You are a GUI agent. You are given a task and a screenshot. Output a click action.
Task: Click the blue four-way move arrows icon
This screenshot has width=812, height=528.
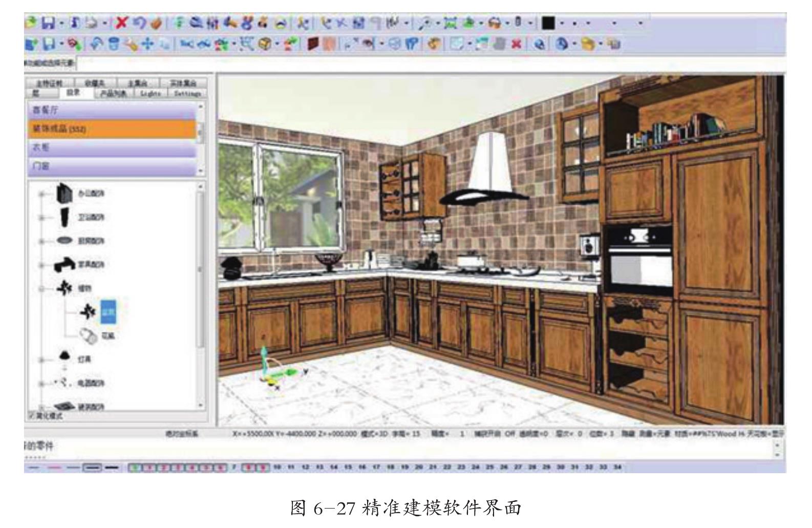147,45
